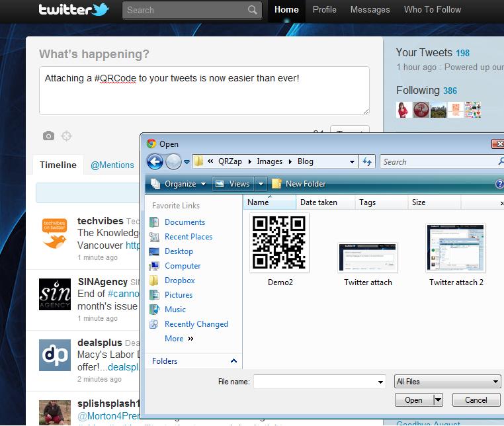The image size is (504, 426).
Task: Click the refresh arrows beside the address bar
Action: [x=366, y=161]
